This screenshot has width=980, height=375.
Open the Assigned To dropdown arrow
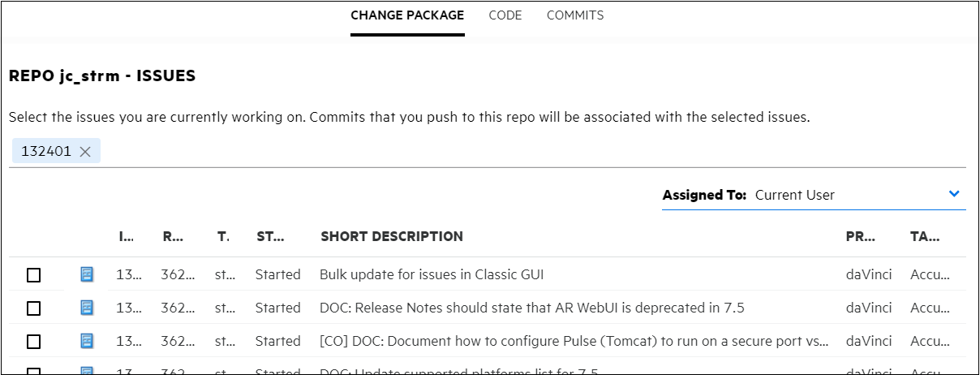(954, 194)
